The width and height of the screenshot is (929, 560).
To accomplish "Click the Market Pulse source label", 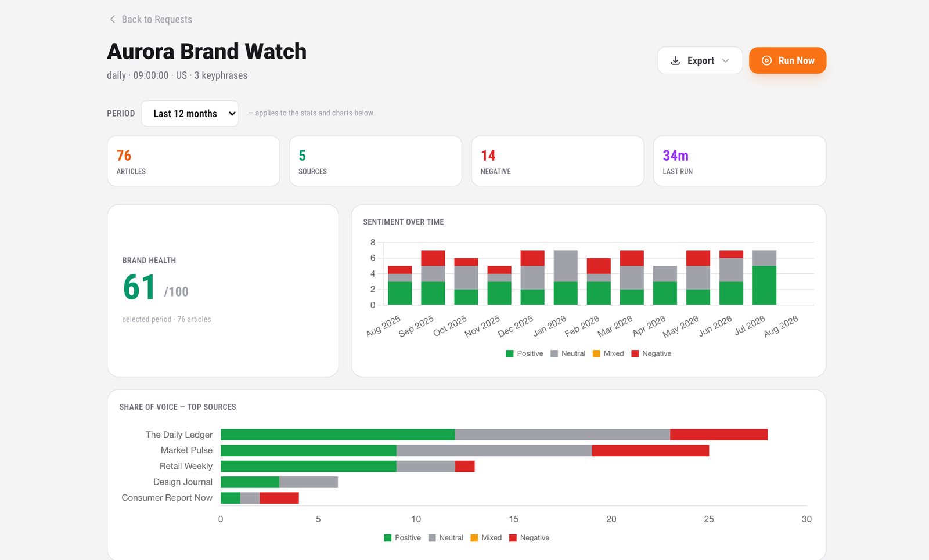I will point(186,450).
